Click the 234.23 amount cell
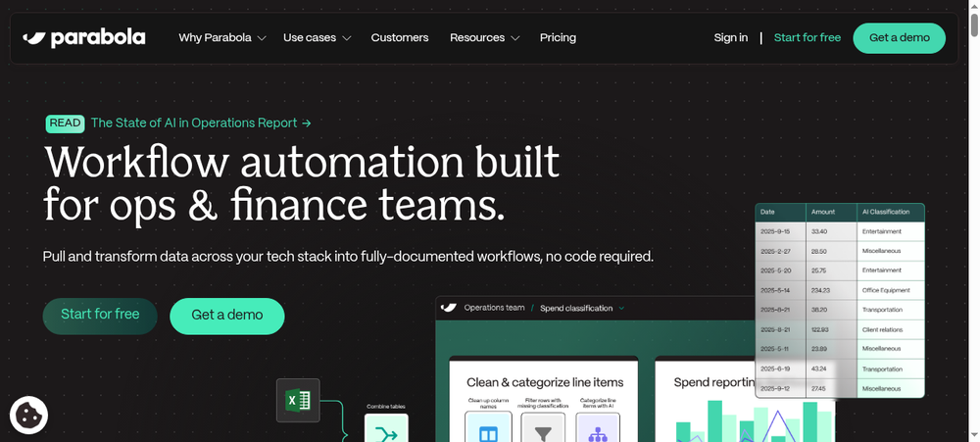The height and width of the screenshot is (442, 980). pos(831,290)
